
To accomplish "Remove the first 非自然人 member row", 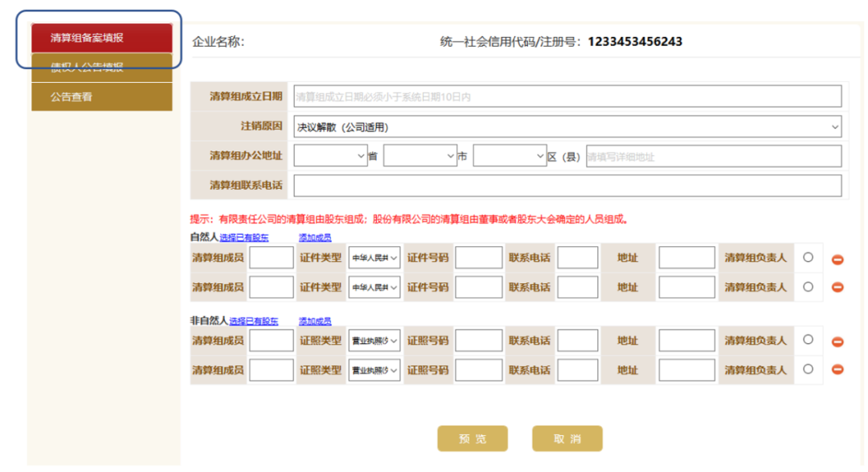I will point(837,342).
